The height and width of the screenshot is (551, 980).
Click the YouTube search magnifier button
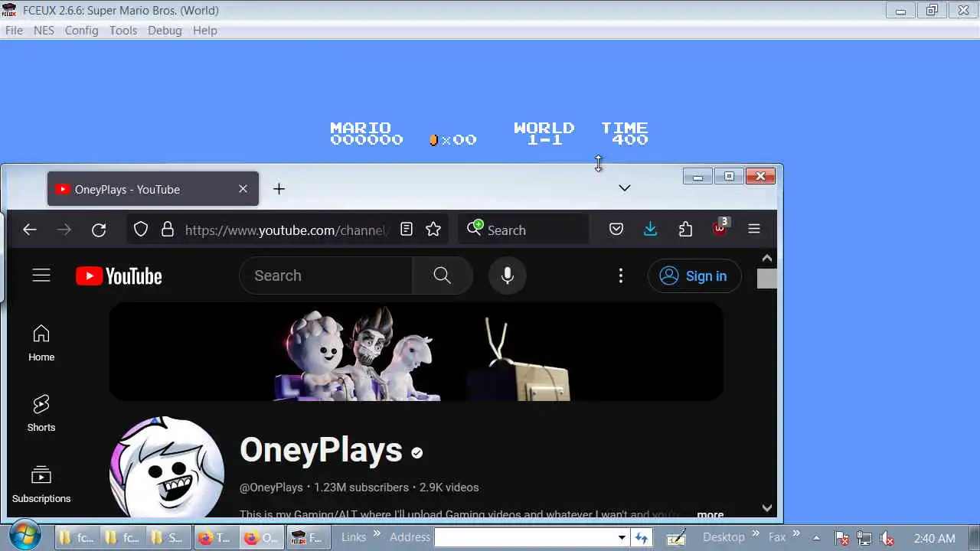442,275
